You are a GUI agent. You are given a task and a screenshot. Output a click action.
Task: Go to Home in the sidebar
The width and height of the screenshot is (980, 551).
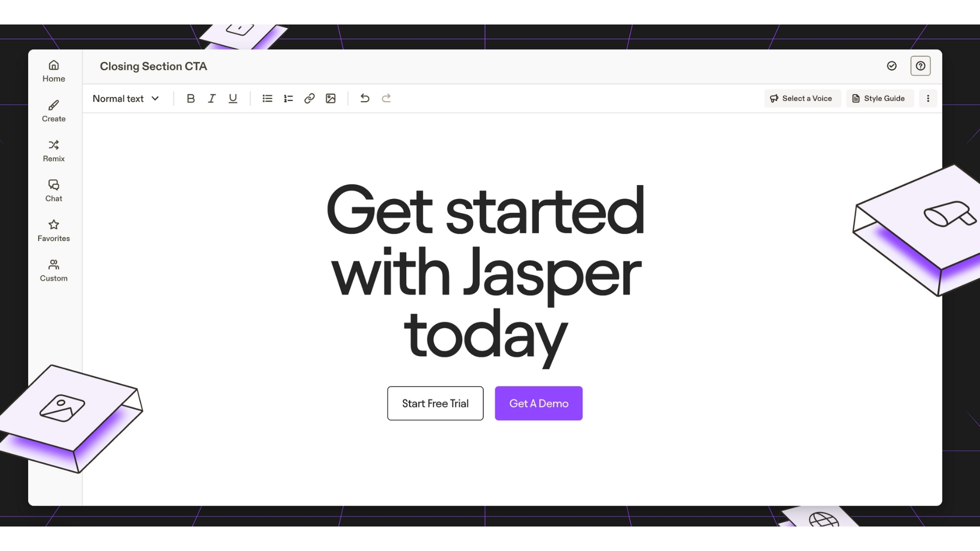[54, 71]
